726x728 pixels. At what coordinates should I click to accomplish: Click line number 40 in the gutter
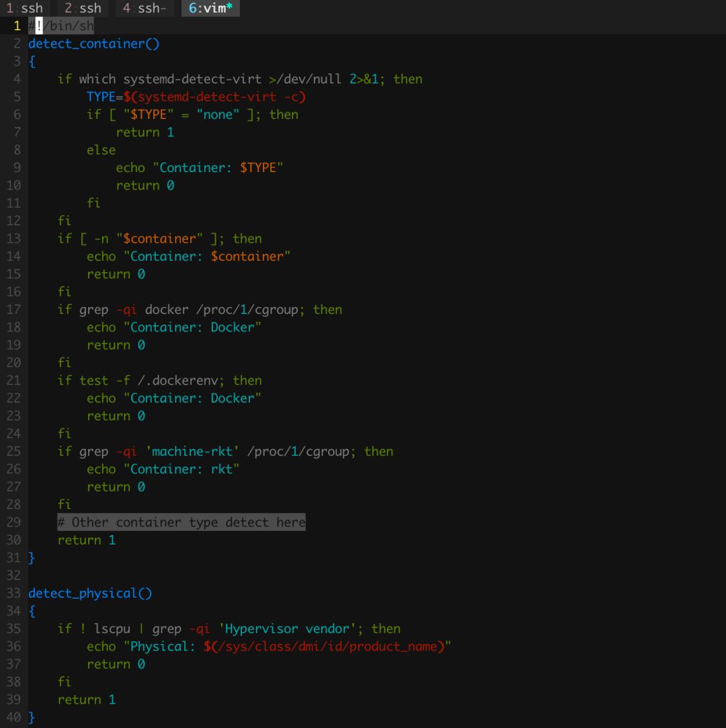coord(13,717)
